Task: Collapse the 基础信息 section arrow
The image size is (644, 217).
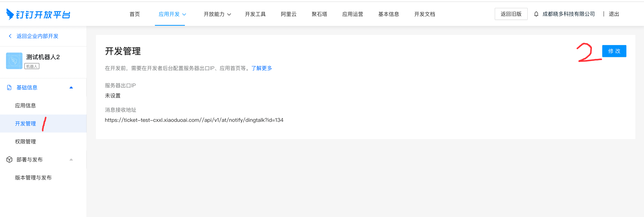Action: [71, 87]
